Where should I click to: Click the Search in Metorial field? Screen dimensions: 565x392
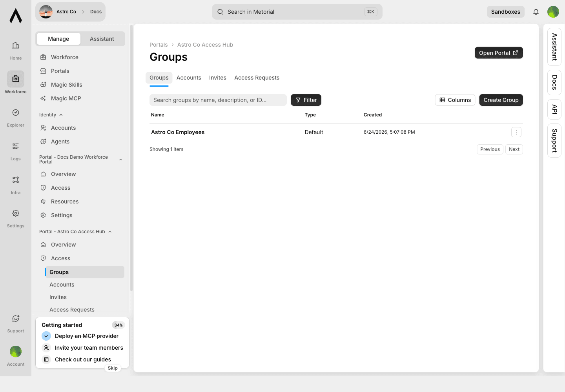(x=297, y=12)
